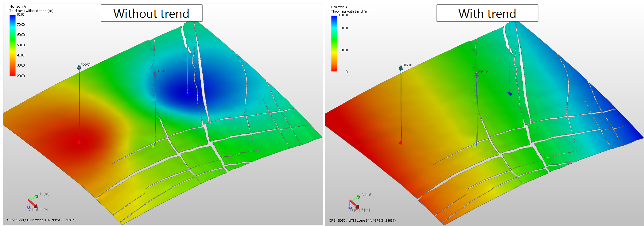This screenshot has height=226, width=644.
Task: Click the F03-03 well head in Without trend view
Action: click(155, 74)
